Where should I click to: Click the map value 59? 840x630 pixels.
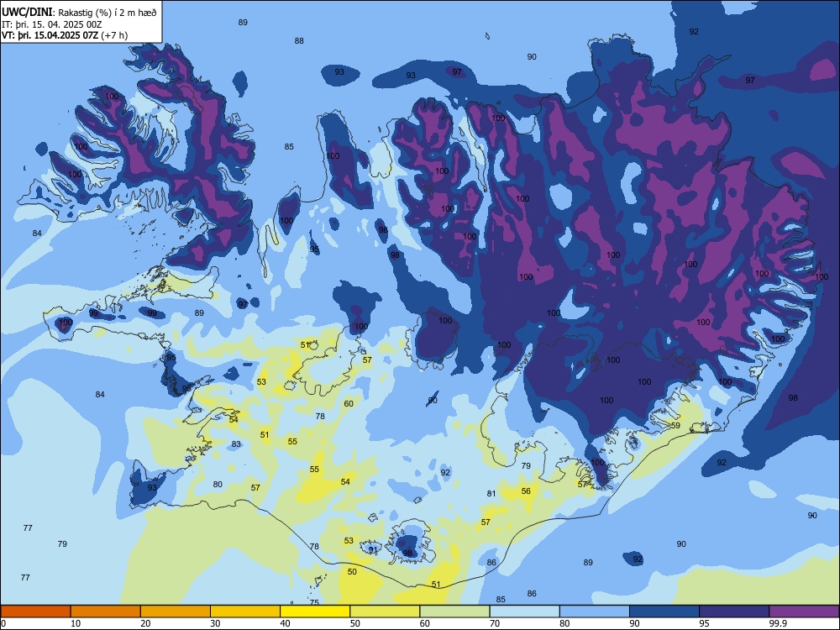(x=675, y=426)
